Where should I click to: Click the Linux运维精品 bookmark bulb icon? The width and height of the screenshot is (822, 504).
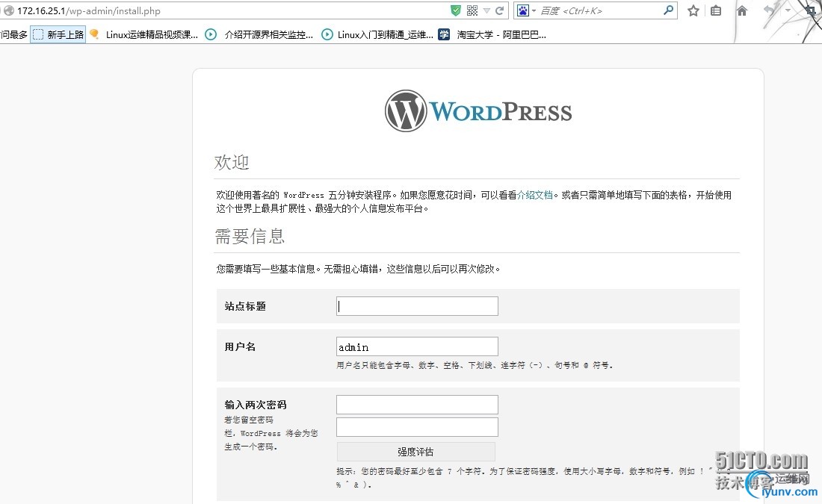(94, 34)
